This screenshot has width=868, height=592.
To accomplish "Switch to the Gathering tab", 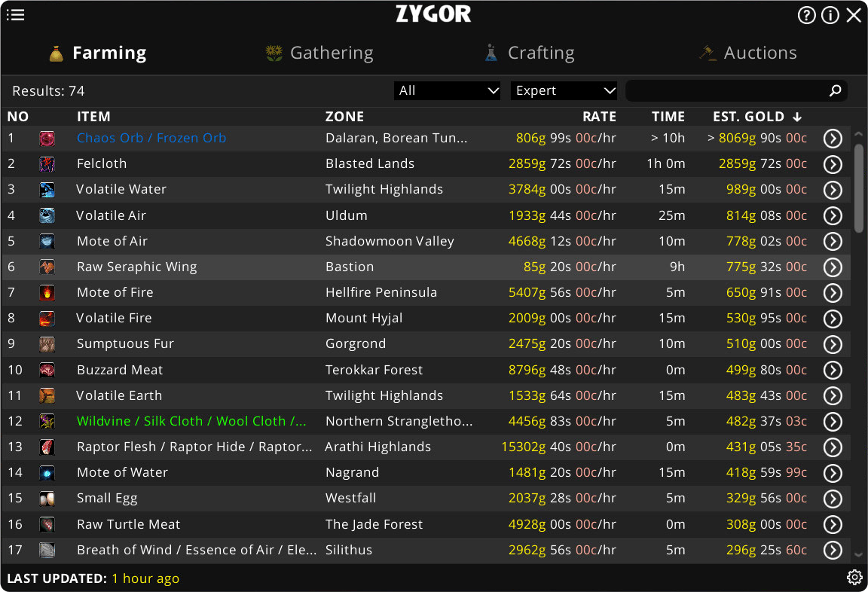I will 319,53.
